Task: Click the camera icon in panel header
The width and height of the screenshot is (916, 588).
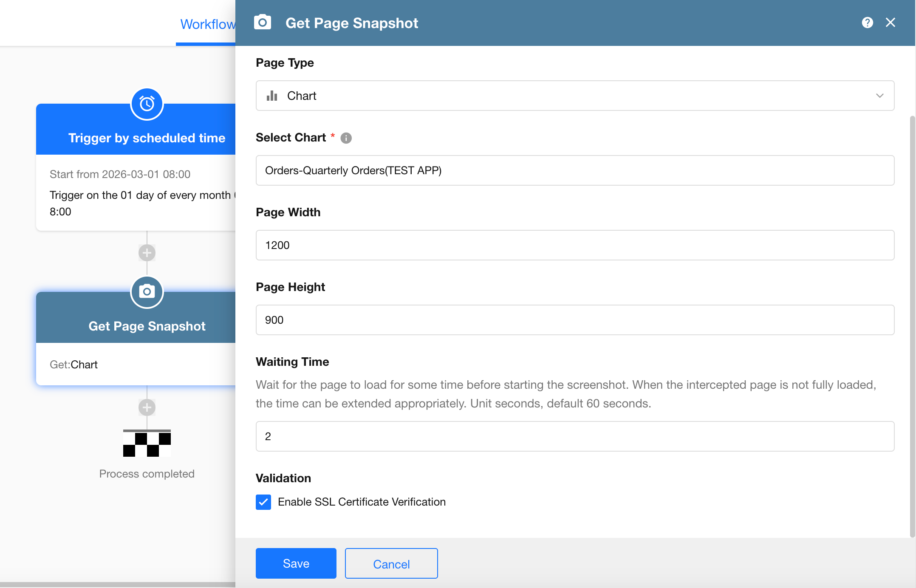Action: [263, 23]
